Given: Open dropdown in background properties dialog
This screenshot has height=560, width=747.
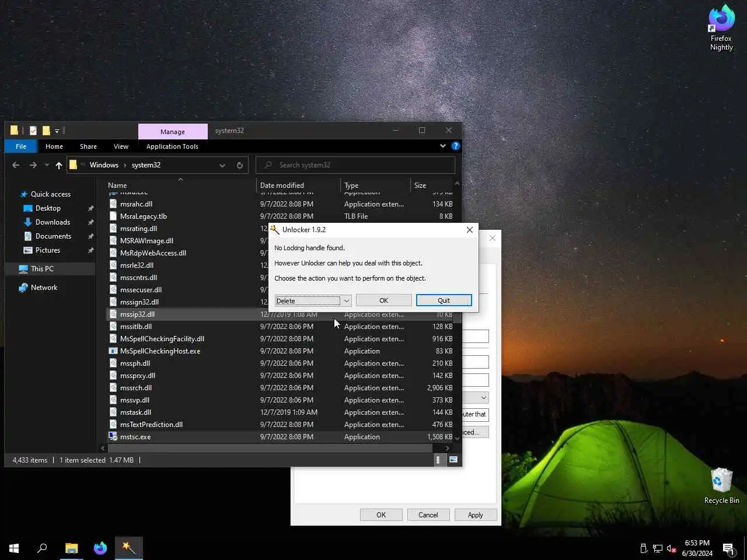Looking at the screenshot, I should tap(483, 398).
